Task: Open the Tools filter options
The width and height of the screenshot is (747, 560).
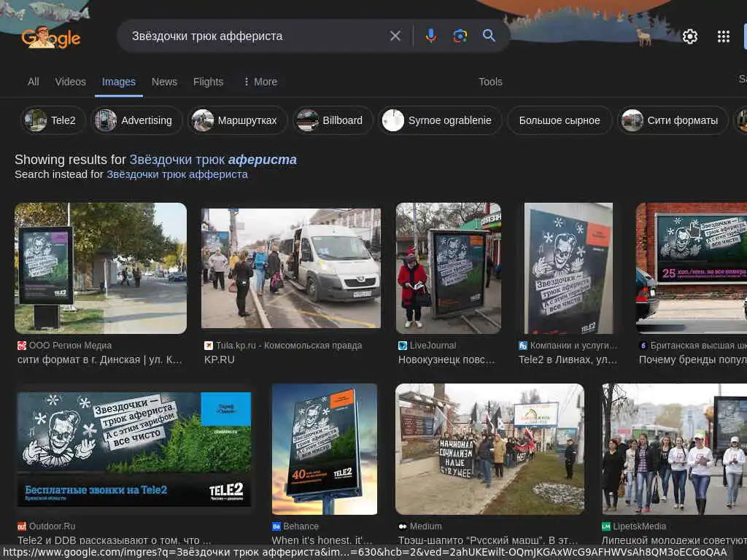Action: (490, 82)
